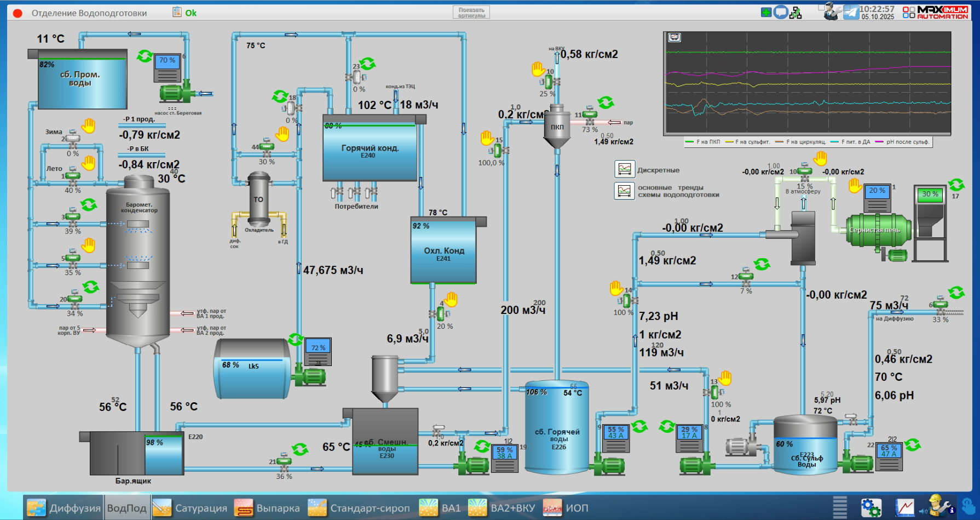
Task: Click the pH после сульф. legend swatch
Action: [x=880, y=142]
